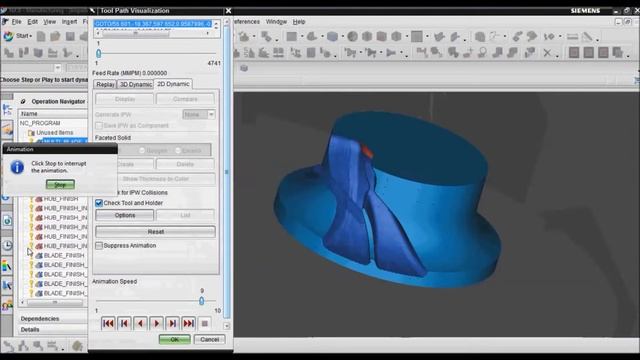Viewport: 640px width, 360px height.
Task: Select the highlighted GOTO line in path list
Action: [153, 24]
